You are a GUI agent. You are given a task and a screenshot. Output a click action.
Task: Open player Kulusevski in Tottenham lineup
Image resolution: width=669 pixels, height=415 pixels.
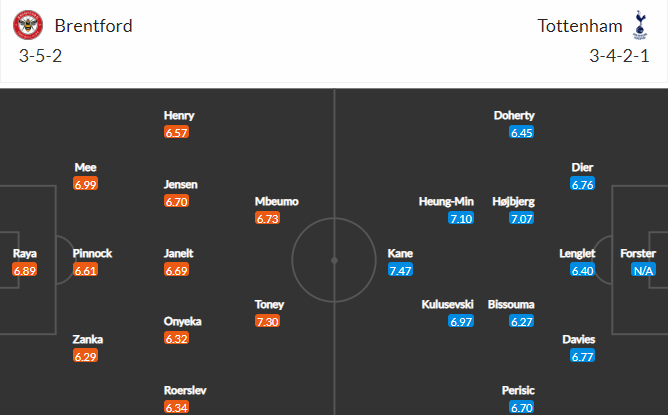point(447,304)
